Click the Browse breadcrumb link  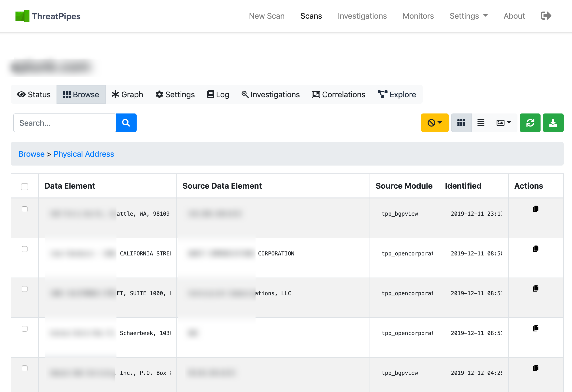coord(31,154)
